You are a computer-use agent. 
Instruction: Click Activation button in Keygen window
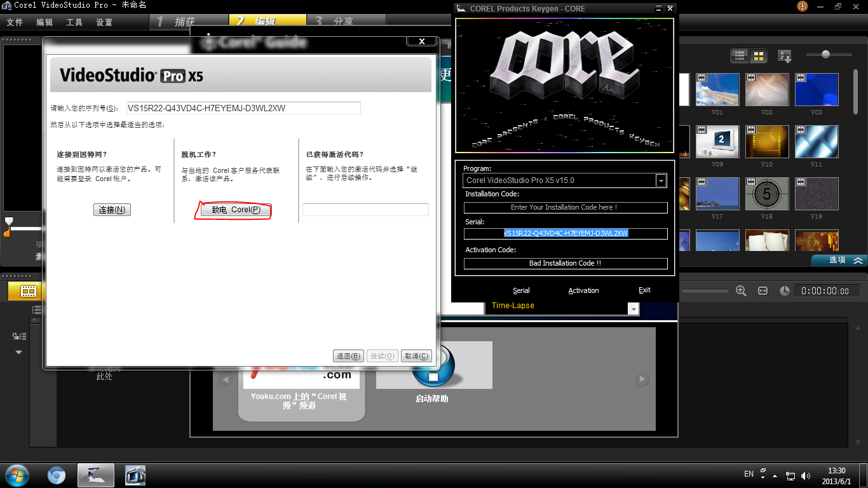(583, 290)
